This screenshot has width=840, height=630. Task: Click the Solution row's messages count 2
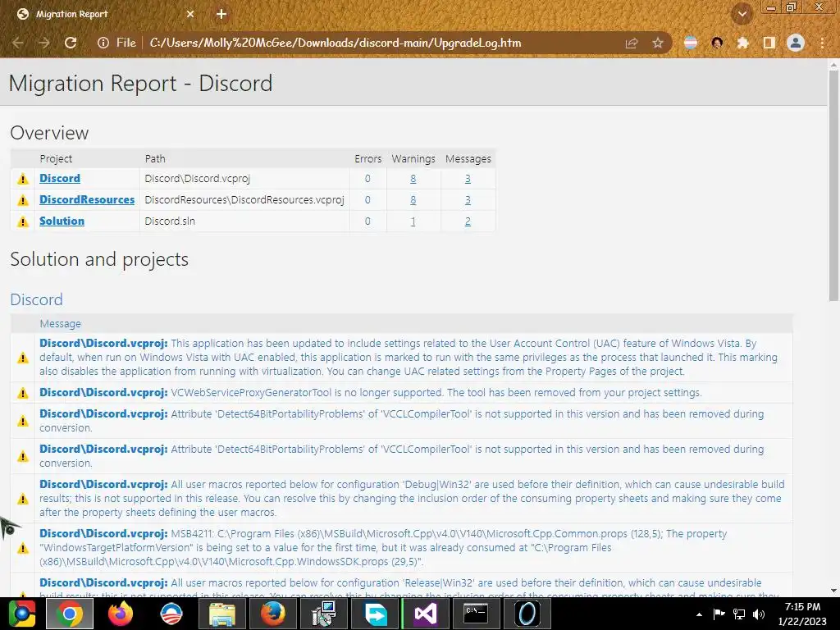[468, 221]
